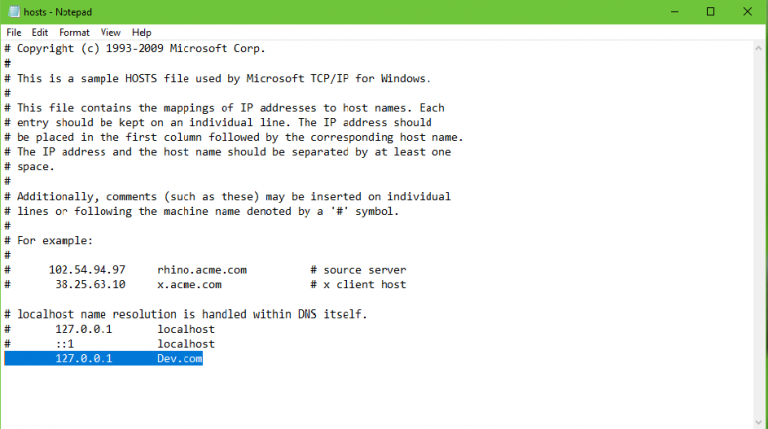Open the View menu
Image resolution: width=768 pixels, height=429 pixels.
(110, 32)
